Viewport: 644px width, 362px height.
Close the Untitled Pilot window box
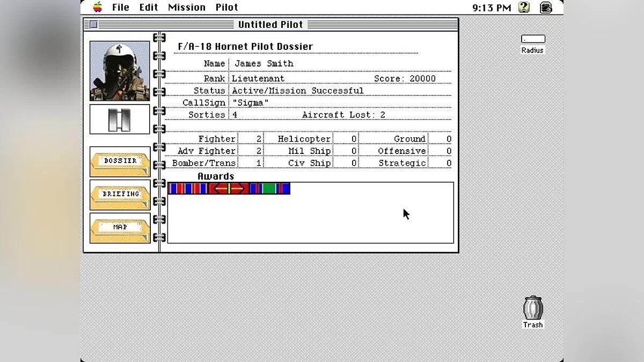(x=93, y=25)
